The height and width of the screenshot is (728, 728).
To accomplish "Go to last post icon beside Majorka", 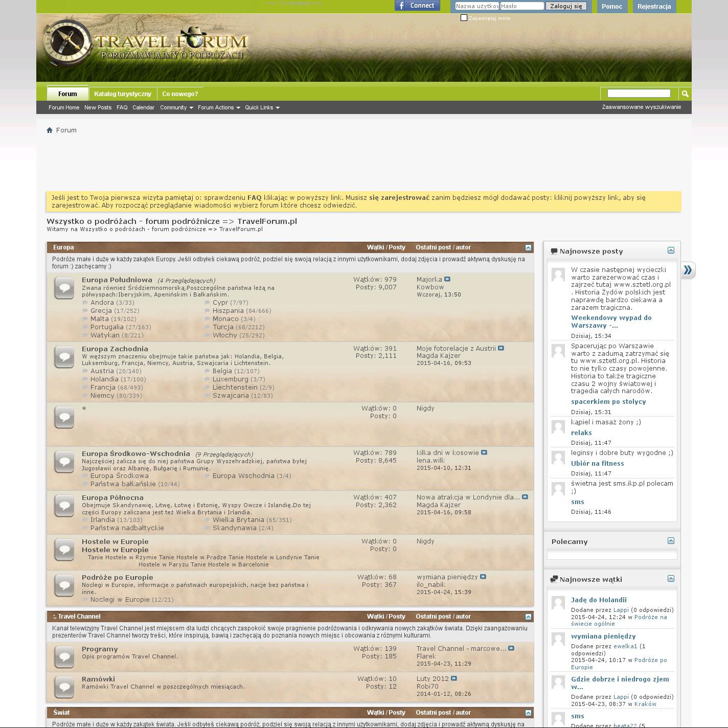I will coord(447,279).
